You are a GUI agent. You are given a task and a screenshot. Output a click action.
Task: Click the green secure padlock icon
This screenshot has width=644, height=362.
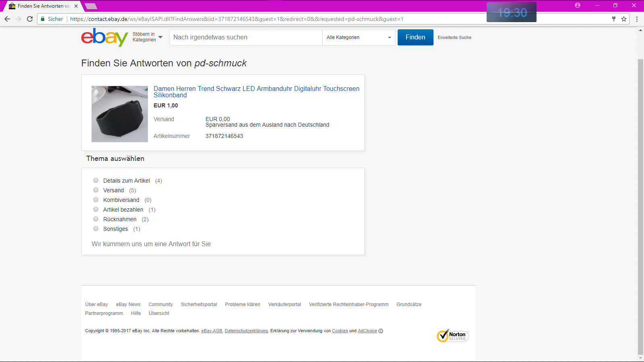(43, 19)
